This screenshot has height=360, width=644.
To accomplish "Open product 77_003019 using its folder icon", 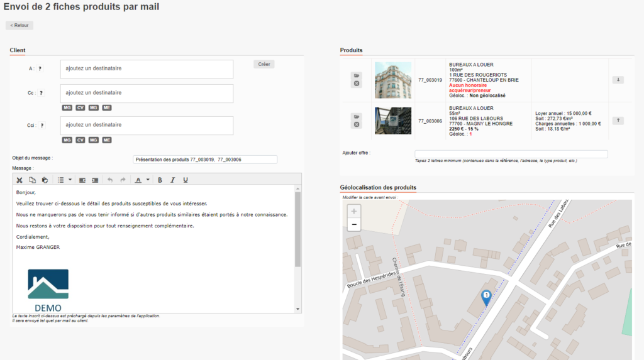I will point(357,75).
